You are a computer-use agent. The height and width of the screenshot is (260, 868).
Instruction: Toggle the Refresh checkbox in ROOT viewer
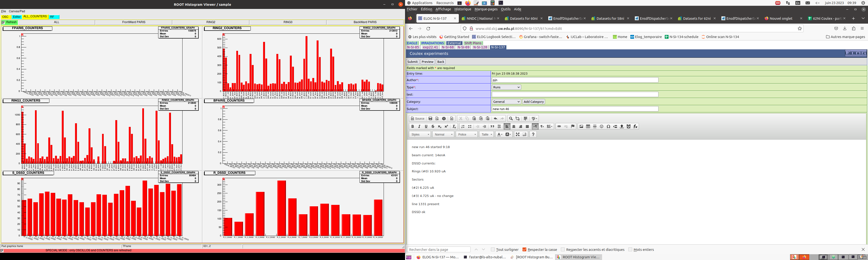click(x=3, y=22)
